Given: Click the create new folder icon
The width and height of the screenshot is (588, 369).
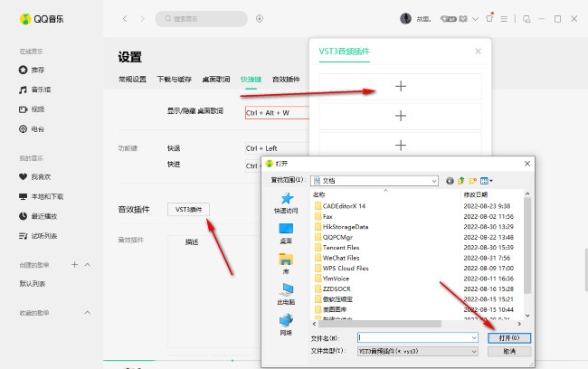Looking at the screenshot, I should (x=473, y=181).
